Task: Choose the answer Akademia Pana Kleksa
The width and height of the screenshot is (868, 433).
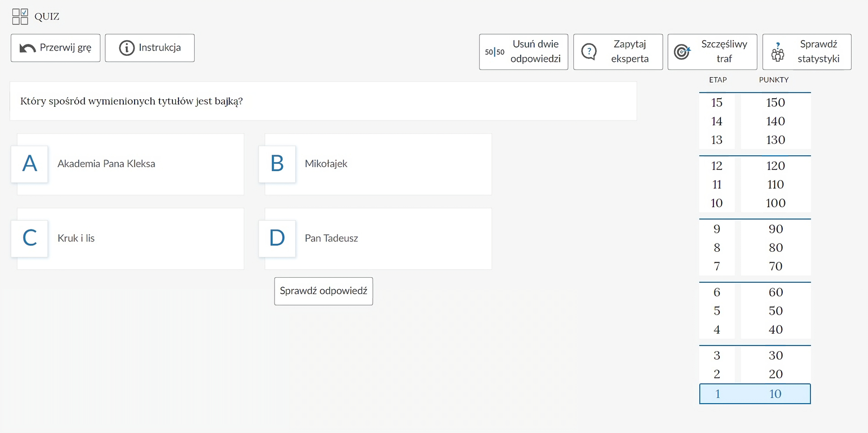Action: pos(106,164)
